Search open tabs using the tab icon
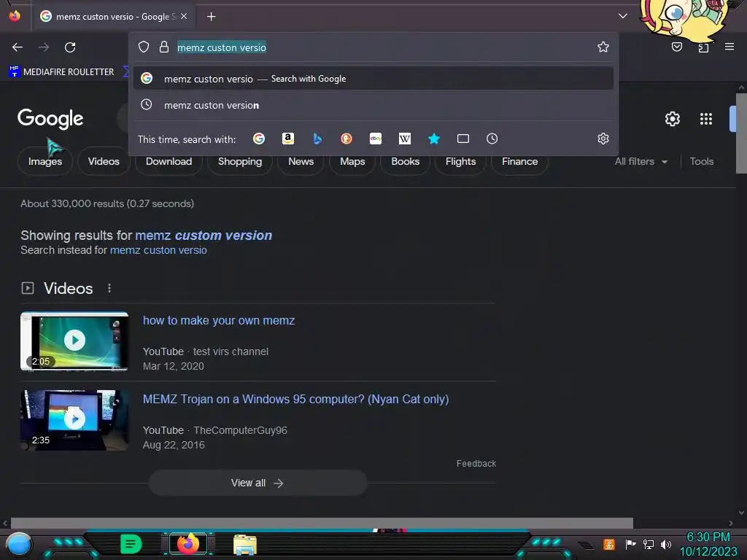This screenshot has width=747, height=560. [x=463, y=139]
